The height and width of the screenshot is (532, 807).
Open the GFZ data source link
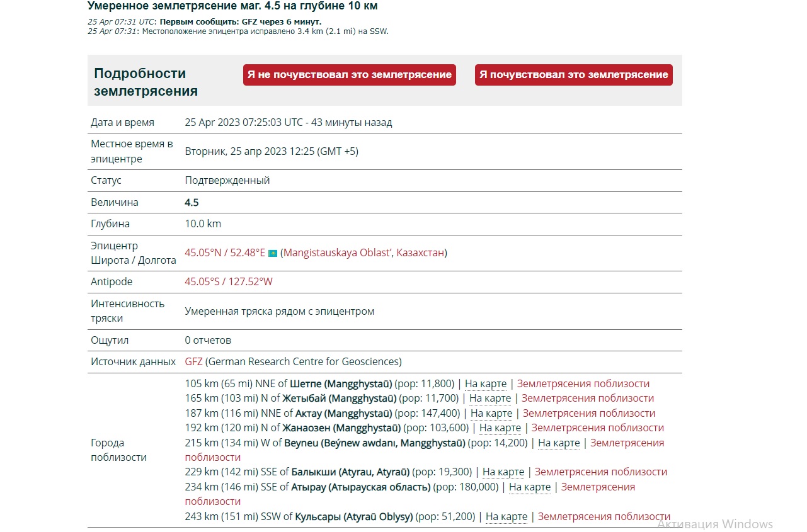[193, 361]
